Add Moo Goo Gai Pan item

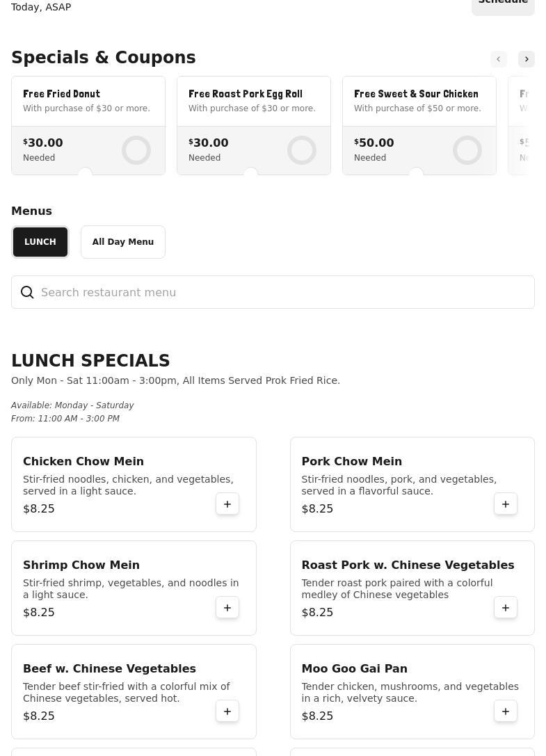tap(506, 711)
